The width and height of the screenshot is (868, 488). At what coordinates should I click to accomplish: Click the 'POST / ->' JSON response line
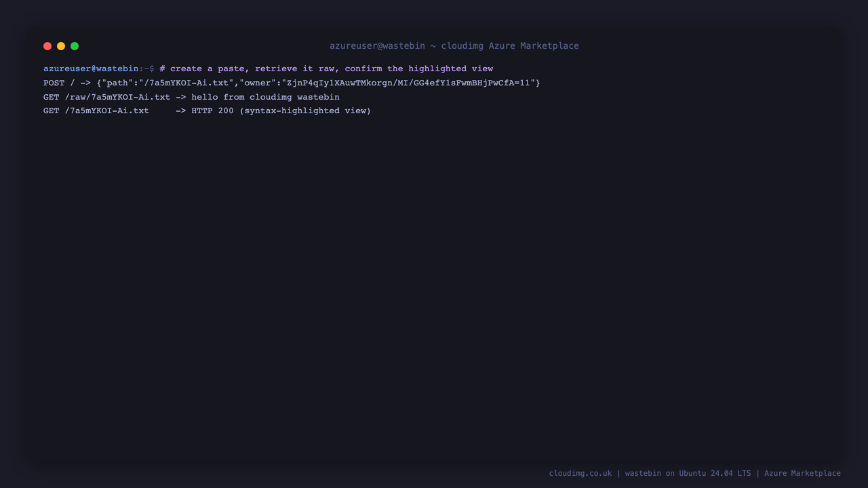(x=292, y=83)
